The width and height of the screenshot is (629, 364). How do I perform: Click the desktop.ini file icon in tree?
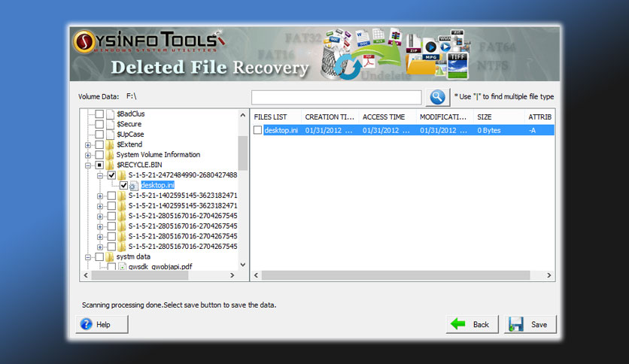point(134,186)
